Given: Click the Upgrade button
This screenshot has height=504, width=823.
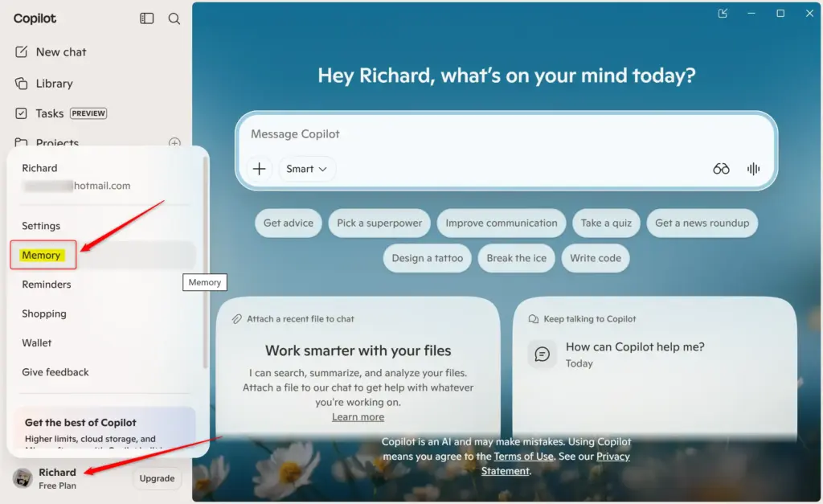Looking at the screenshot, I should pos(157,478).
